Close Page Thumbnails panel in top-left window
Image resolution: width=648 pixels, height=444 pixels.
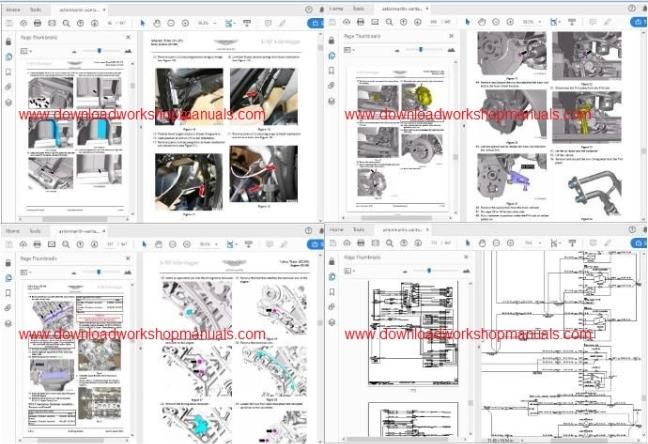click(129, 37)
